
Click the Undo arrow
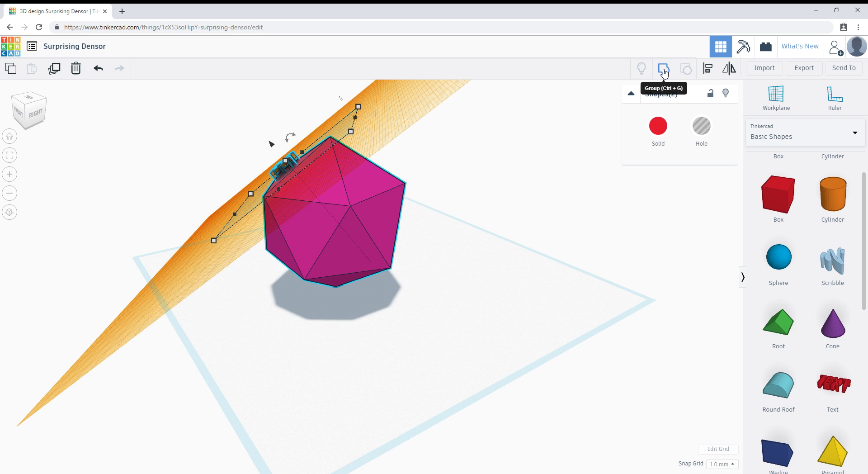[98, 68]
